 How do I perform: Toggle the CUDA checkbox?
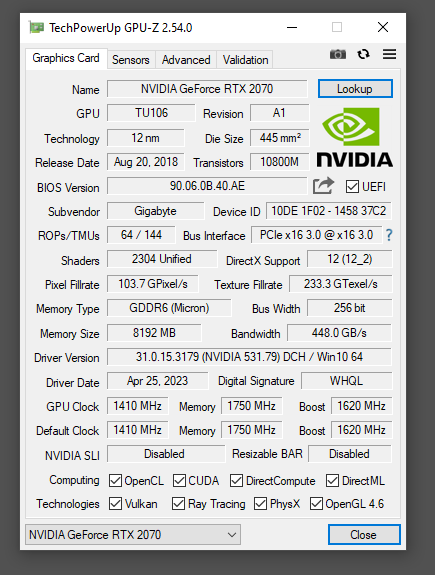pyautogui.click(x=179, y=481)
